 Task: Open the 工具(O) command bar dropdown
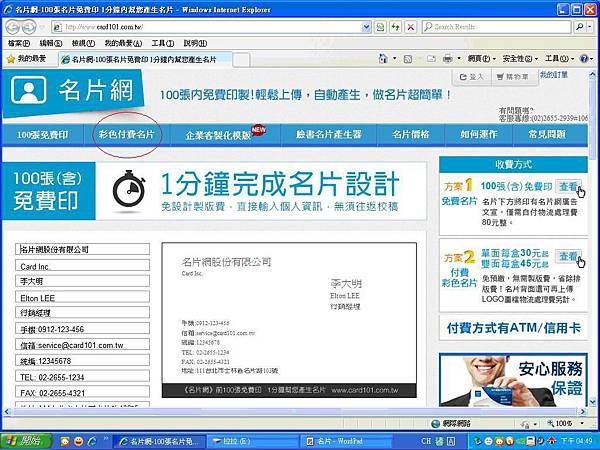(x=559, y=59)
